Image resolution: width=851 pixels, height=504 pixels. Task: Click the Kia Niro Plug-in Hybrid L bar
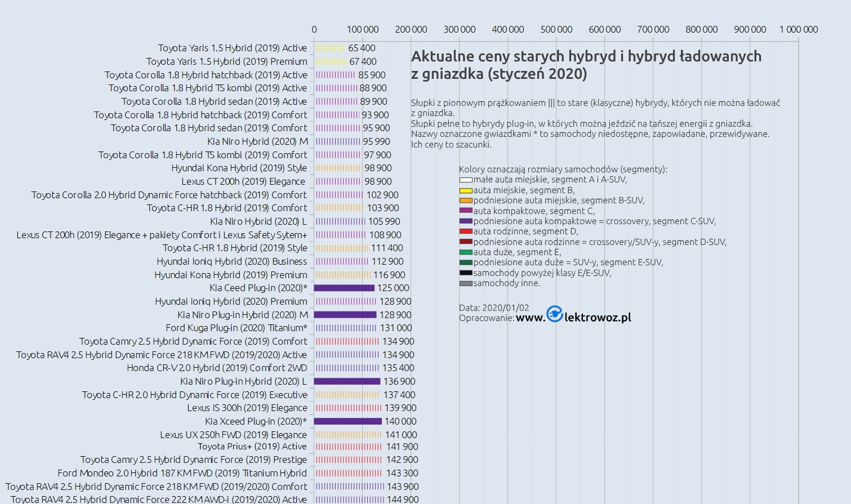(x=347, y=381)
